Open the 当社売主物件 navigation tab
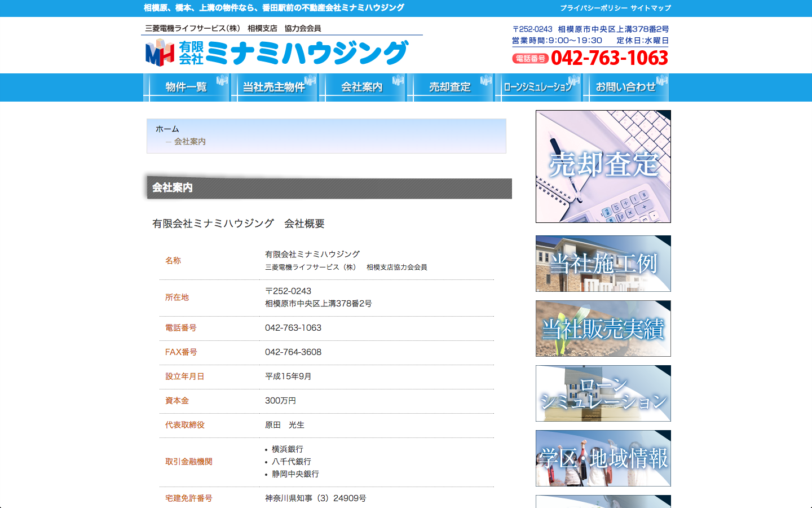This screenshot has width=812, height=508. click(x=275, y=87)
